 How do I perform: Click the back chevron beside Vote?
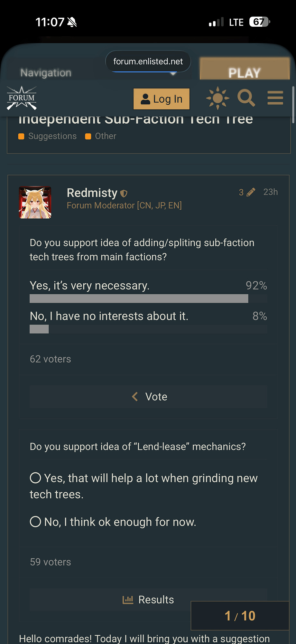pos(135,397)
